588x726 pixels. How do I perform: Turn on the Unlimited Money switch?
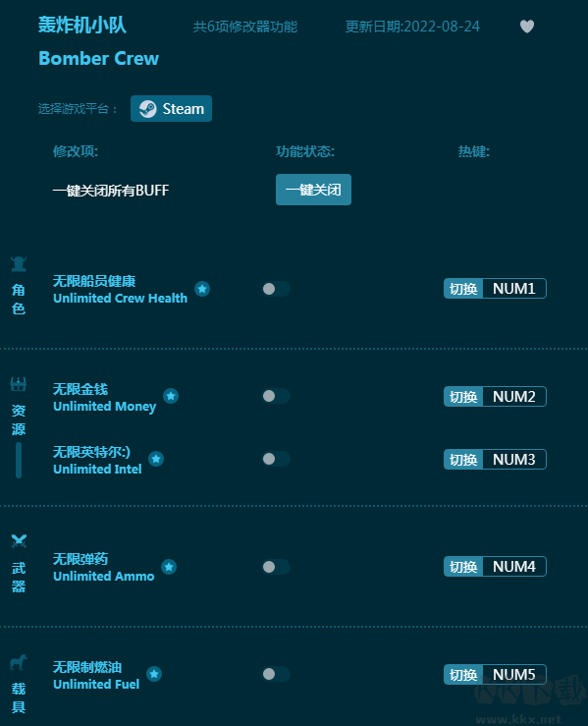click(276, 396)
